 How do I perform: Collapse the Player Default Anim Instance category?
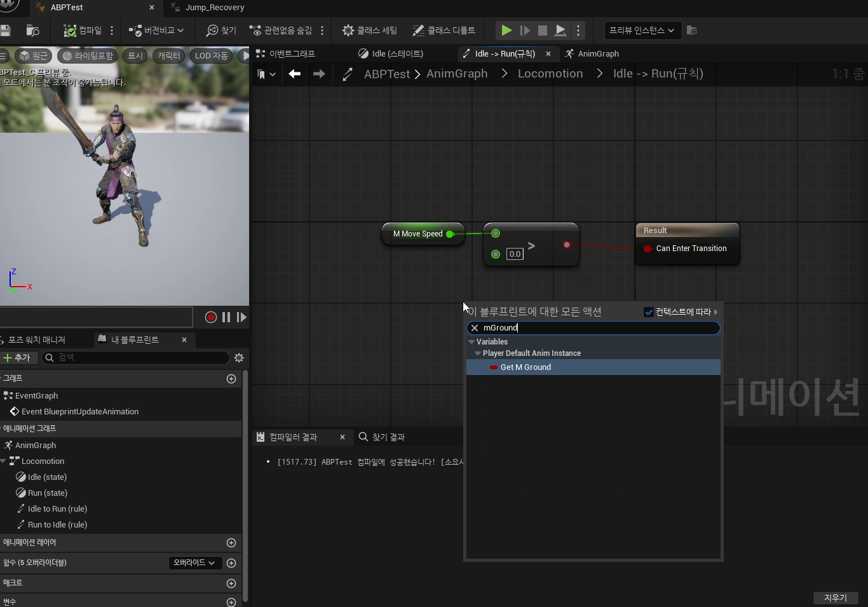(x=478, y=353)
